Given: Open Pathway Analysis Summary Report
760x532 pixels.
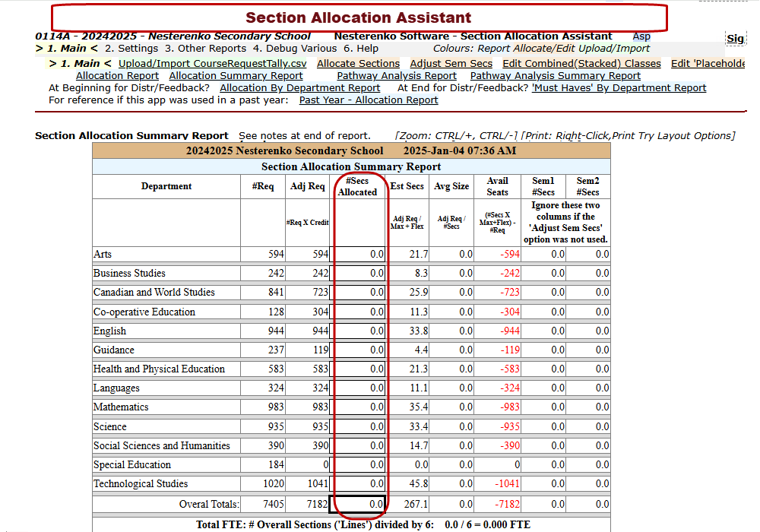Looking at the screenshot, I should 555,76.
